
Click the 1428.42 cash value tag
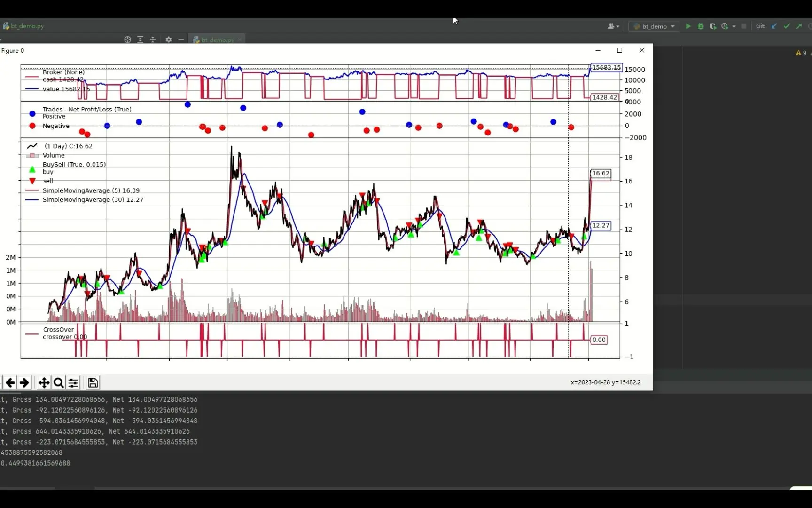[605, 97]
